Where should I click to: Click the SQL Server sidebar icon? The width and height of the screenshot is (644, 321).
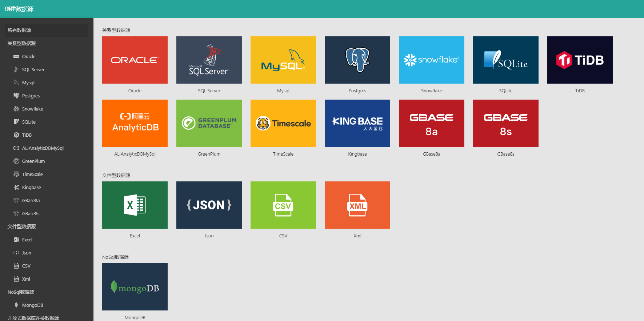coord(16,69)
